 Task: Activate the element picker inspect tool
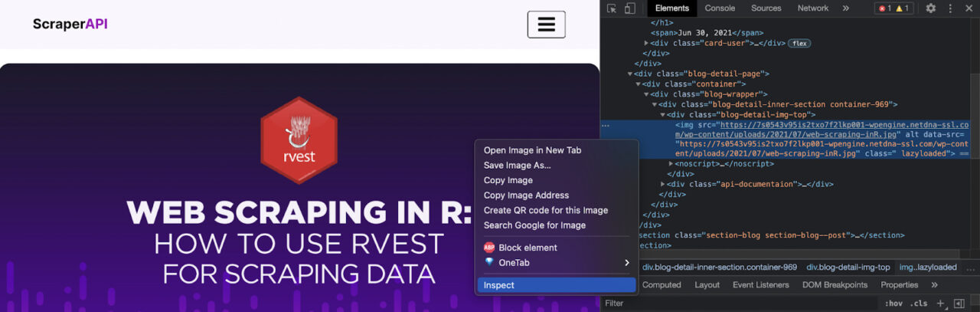pyautogui.click(x=612, y=8)
